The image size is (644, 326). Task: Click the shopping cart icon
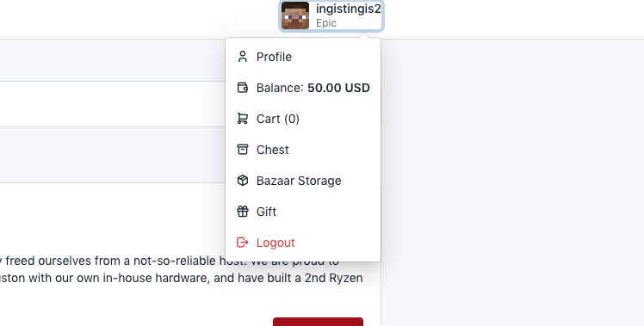[x=242, y=119]
